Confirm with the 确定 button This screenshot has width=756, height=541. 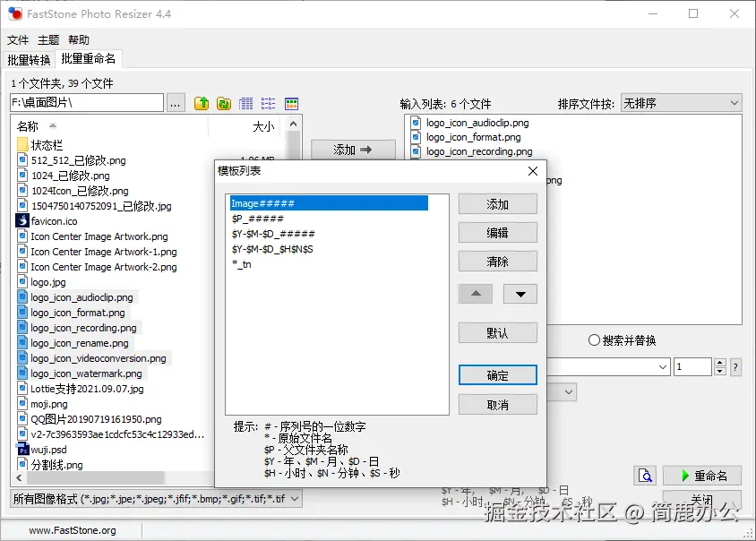click(x=497, y=375)
